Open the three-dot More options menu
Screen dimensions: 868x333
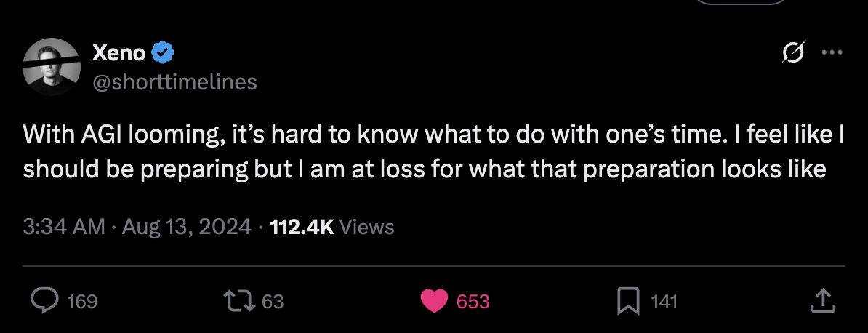(x=832, y=53)
